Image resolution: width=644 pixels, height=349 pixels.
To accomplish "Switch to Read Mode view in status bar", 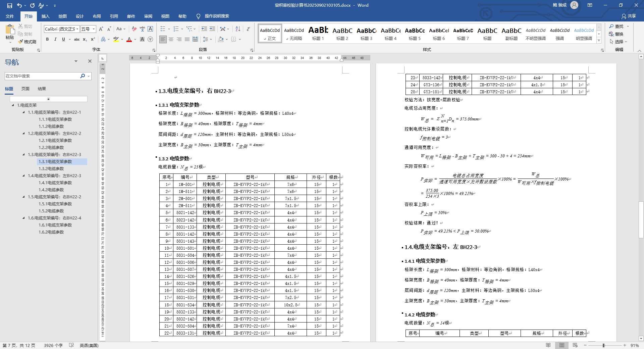I will click(548, 345).
